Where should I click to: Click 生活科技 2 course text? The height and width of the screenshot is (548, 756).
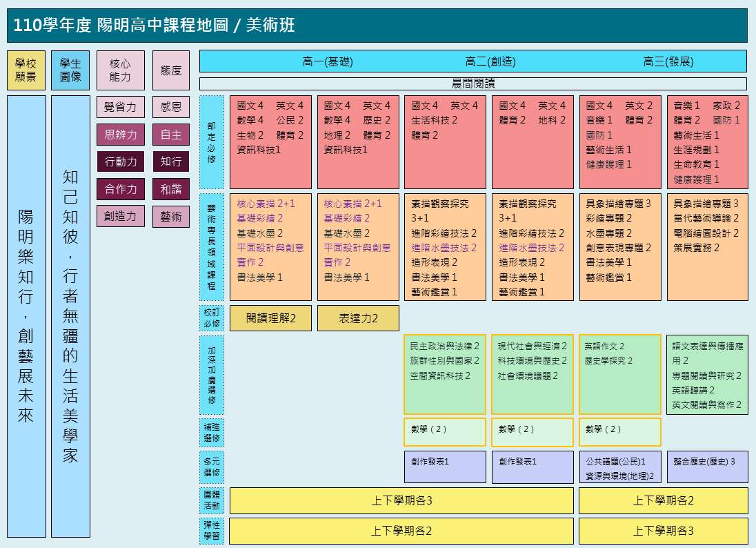[x=434, y=120]
